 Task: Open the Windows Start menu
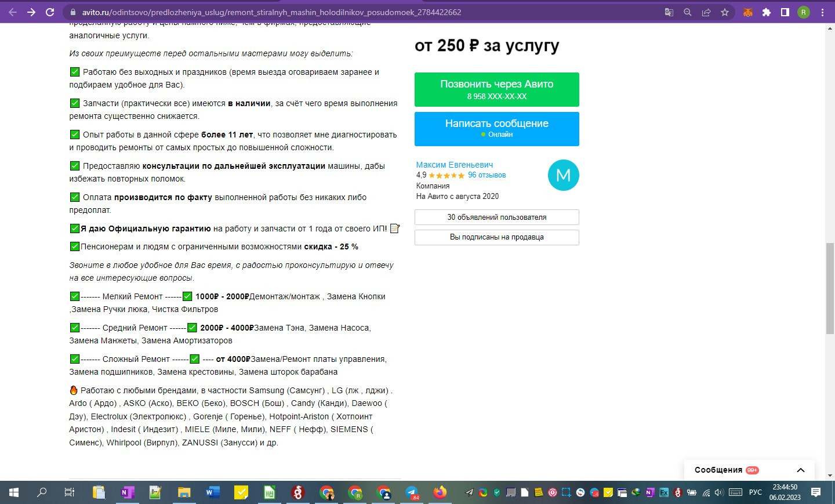click(x=14, y=492)
